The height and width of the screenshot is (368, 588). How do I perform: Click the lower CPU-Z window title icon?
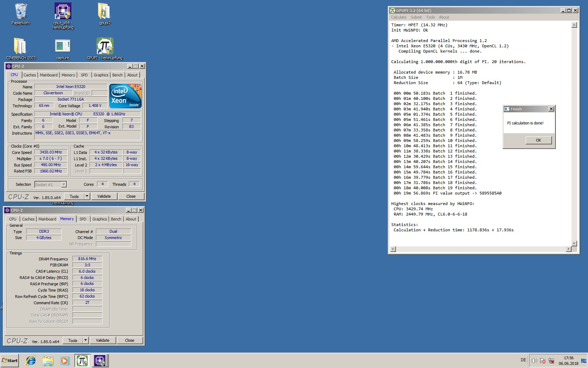pyautogui.click(x=7, y=210)
